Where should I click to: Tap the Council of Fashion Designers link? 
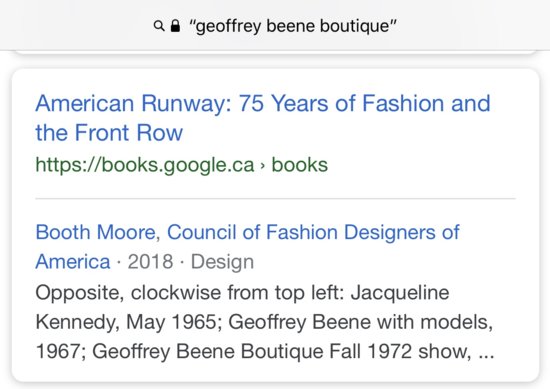(313, 232)
